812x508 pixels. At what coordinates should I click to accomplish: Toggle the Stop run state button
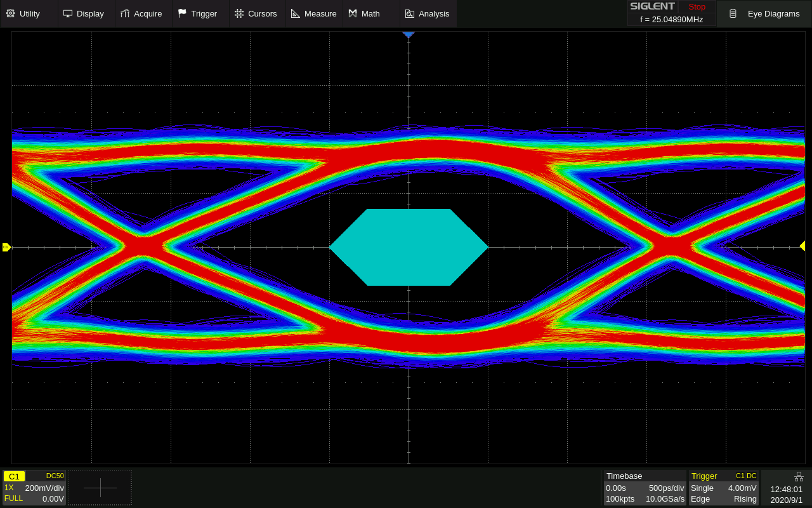click(x=697, y=7)
